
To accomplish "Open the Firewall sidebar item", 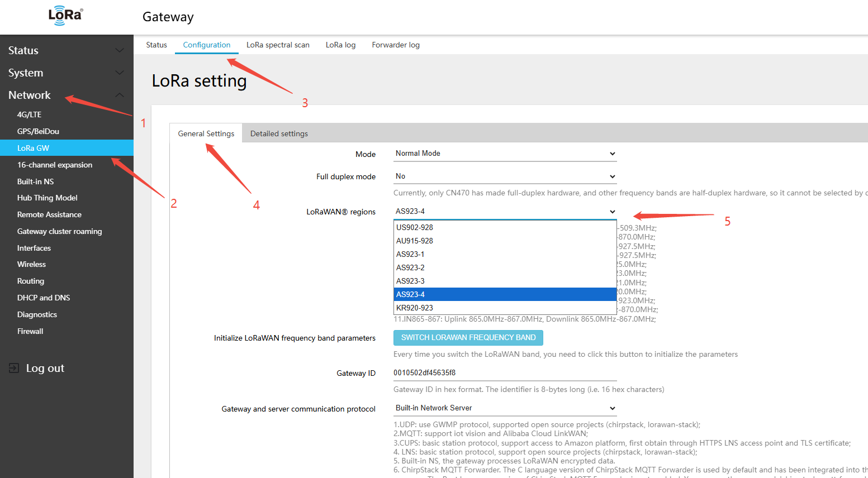I will pos(30,331).
